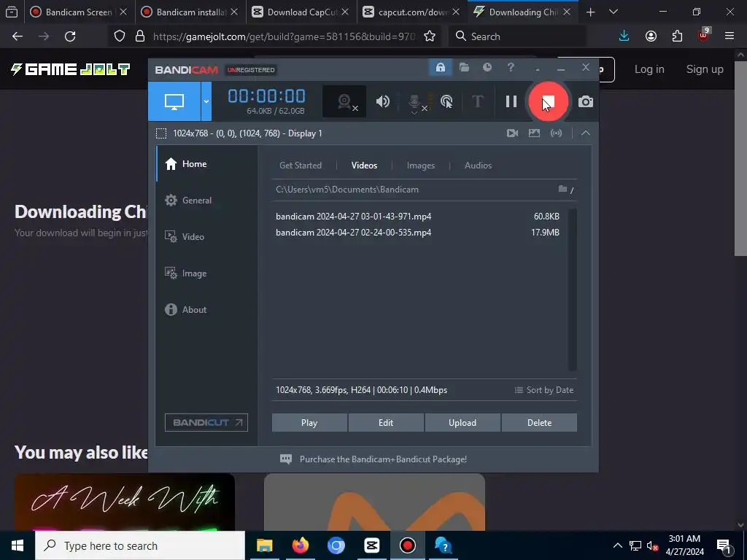Switch to Videos tab
Image resolution: width=747 pixels, height=560 pixels.
[x=364, y=166]
